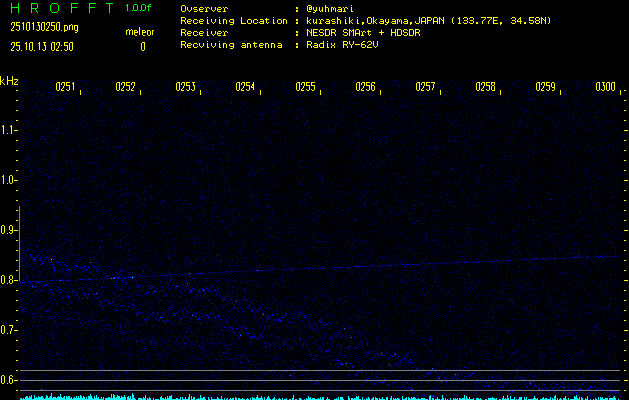
Task: Click the meteor count value 0
Action: [142, 46]
